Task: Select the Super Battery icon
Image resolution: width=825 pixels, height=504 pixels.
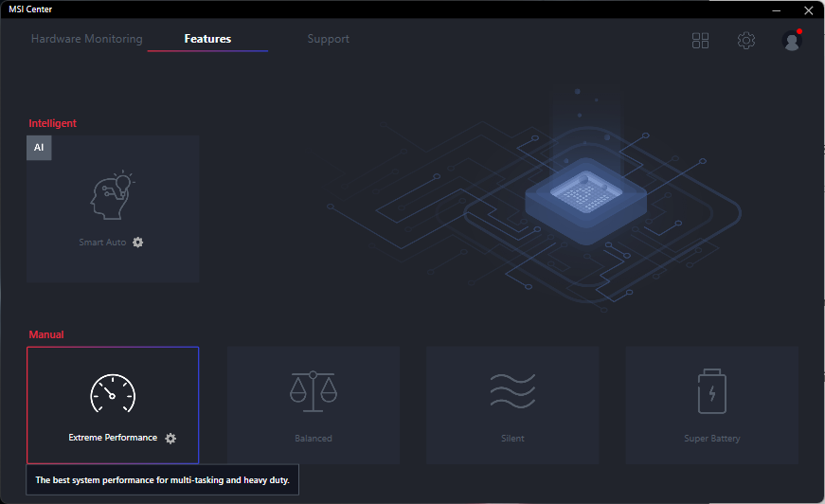Action: [712, 391]
